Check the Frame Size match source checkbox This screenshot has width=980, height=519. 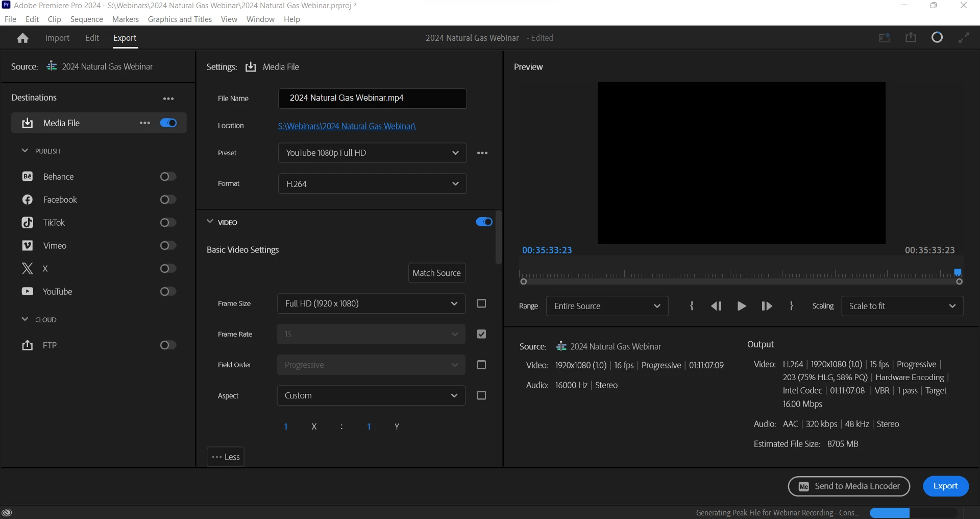click(x=481, y=303)
